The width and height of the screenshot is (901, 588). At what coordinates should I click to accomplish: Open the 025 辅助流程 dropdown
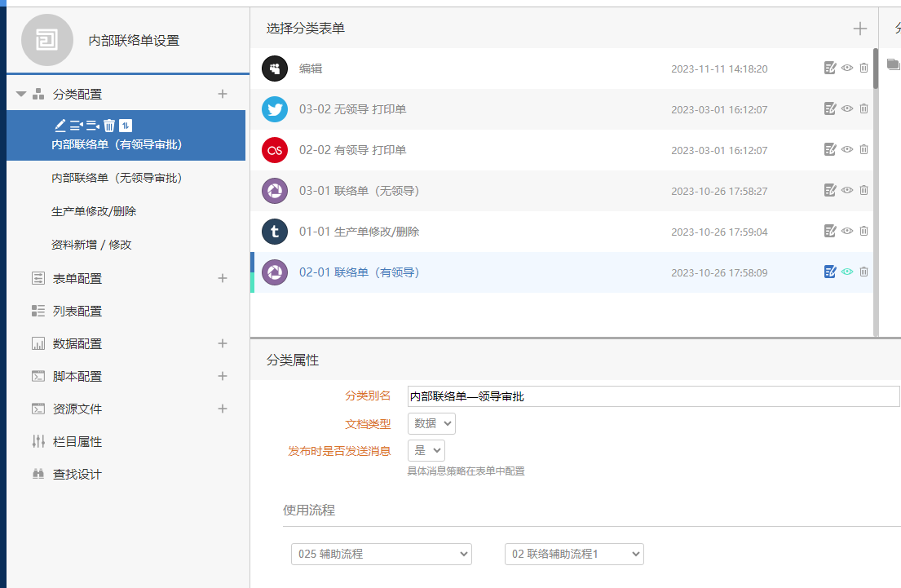tap(381, 554)
